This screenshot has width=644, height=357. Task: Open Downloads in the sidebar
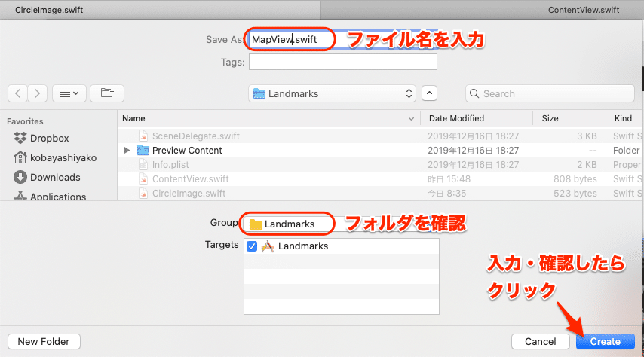[55, 177]
